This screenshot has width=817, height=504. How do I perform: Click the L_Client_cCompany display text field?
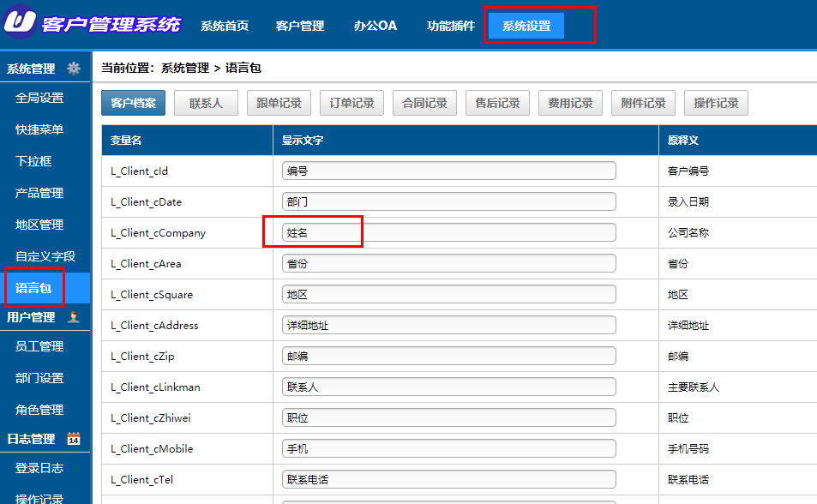[x=449, y=232]
